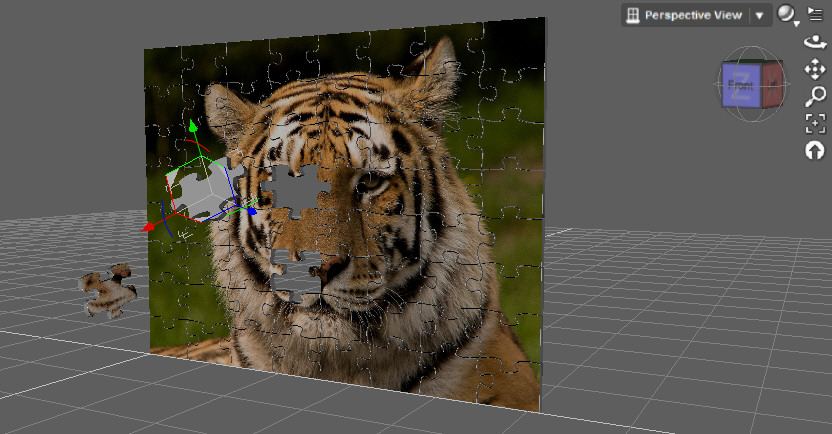
Task: Open the viewport options menu icon
Action: tap(815, 13)
